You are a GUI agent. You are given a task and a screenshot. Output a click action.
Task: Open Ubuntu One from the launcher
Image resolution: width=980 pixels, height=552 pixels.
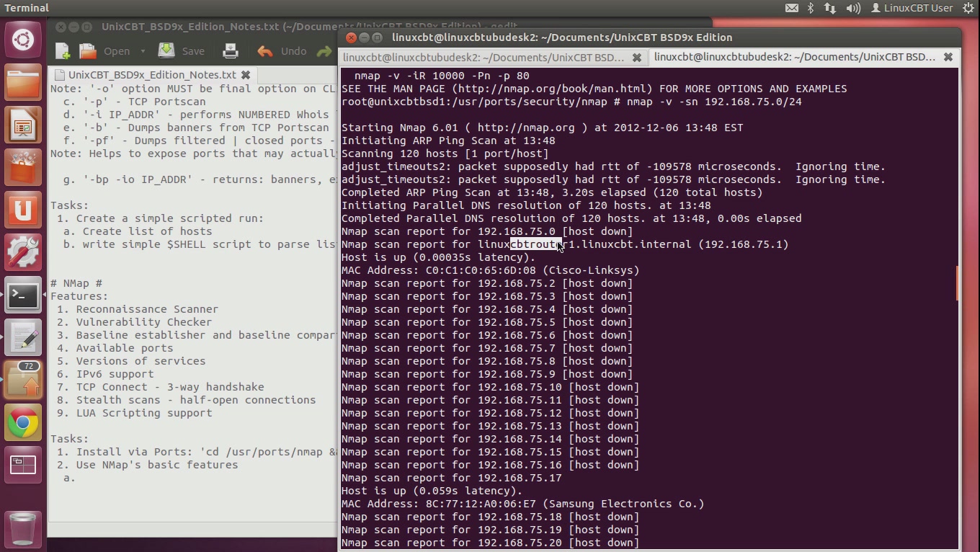[23, 210]
